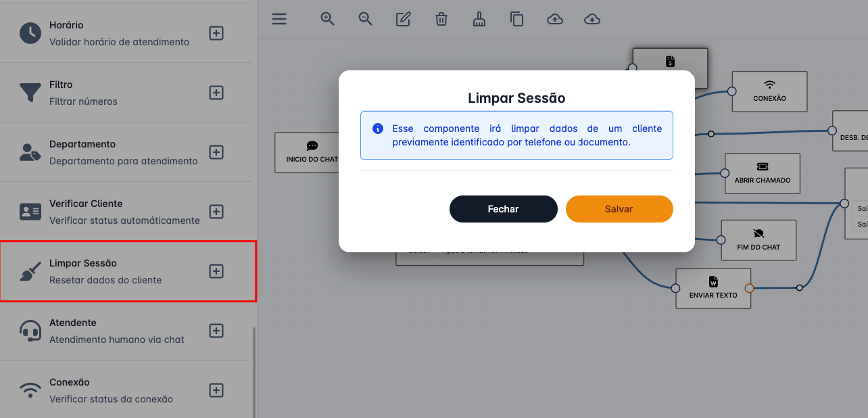Add the Departamento component with plus button
The width and height of the screenshot is (868, 418).
click(216, 152)
